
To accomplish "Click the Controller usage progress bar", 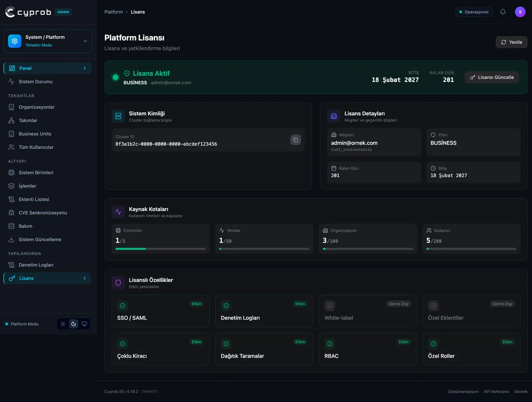I will pos(160,249).
